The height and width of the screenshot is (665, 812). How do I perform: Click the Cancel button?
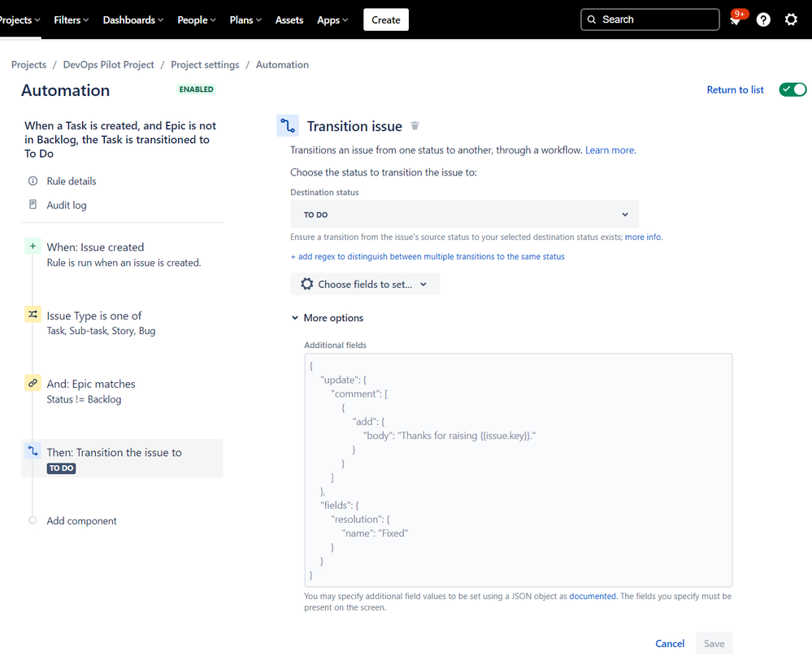point(670,643)
